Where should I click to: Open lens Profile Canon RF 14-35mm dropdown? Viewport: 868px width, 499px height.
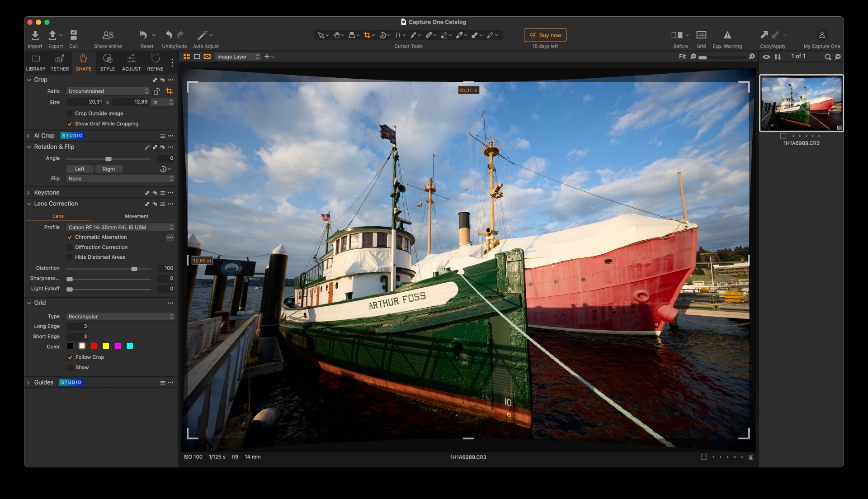[x=120, y=228]
